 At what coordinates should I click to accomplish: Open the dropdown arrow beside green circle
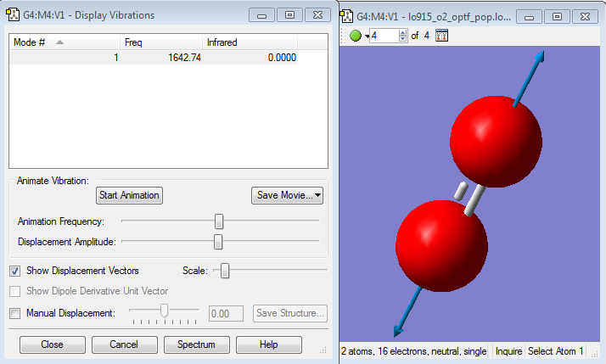coord(367,36)
